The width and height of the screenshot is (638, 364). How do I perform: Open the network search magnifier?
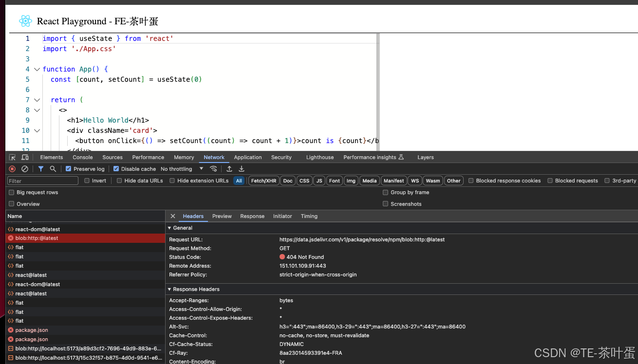pyautogui.click(x=53, y=169)
